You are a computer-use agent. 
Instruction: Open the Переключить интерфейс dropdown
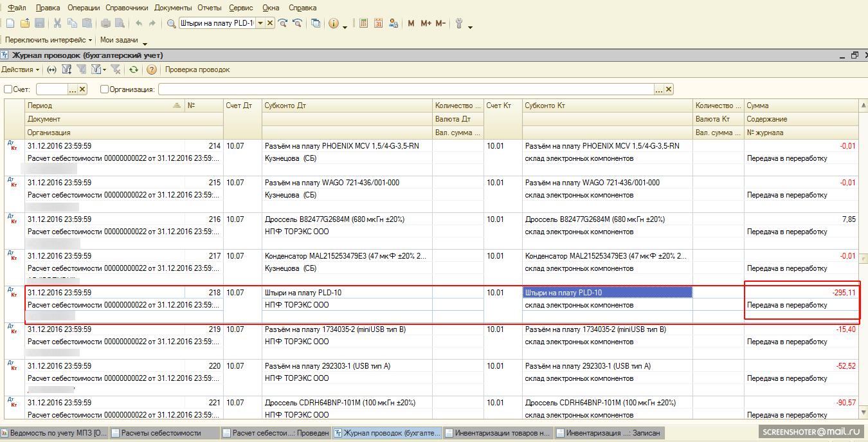tap(48, 40)
